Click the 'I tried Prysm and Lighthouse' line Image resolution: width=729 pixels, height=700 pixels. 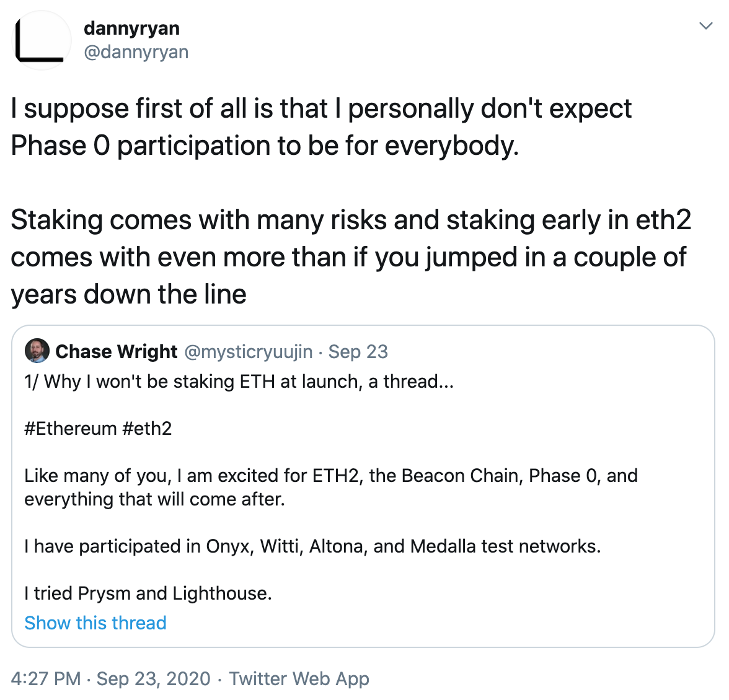tap(148, 593)
